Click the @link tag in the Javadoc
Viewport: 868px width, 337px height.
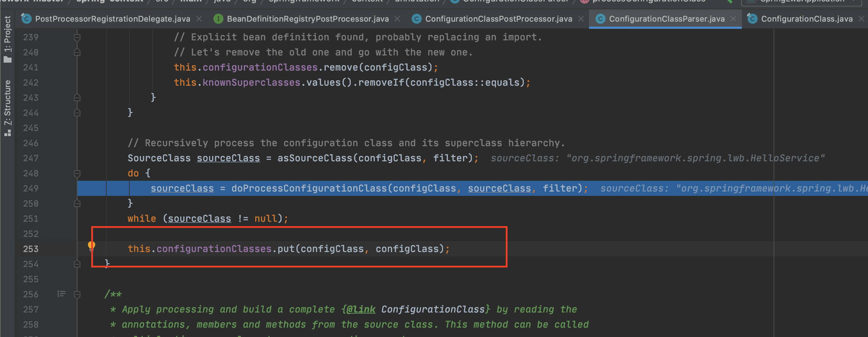click(x=361, y=309)
